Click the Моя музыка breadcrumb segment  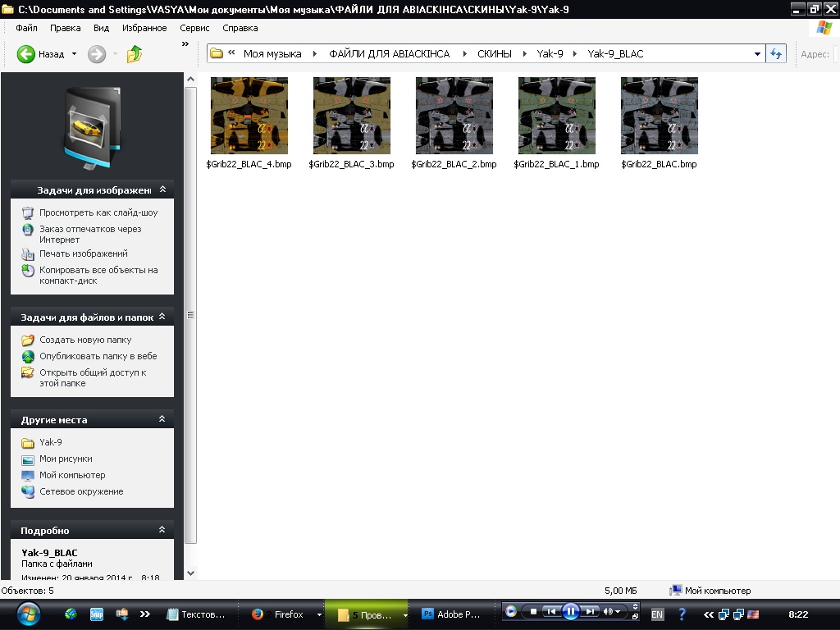[x=272, y=53]
